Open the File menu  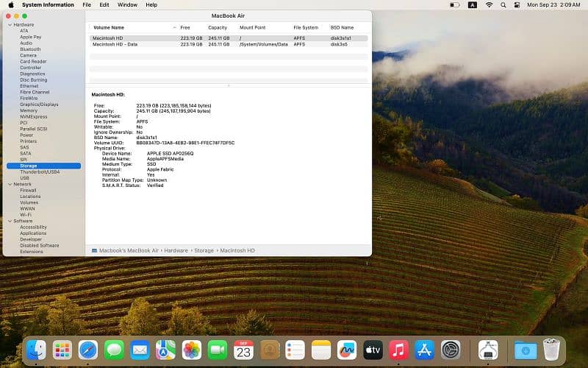[x=87, y=4]
